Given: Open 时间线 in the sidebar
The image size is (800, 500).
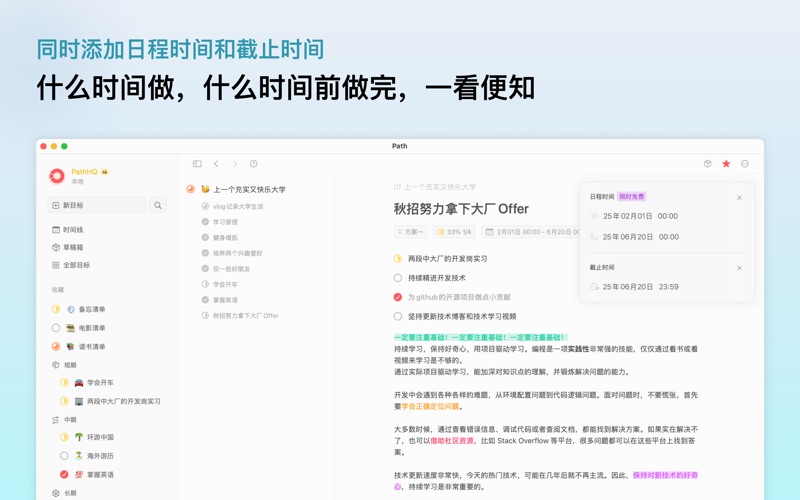Looking at the screenshot, I should click(72, 230).
